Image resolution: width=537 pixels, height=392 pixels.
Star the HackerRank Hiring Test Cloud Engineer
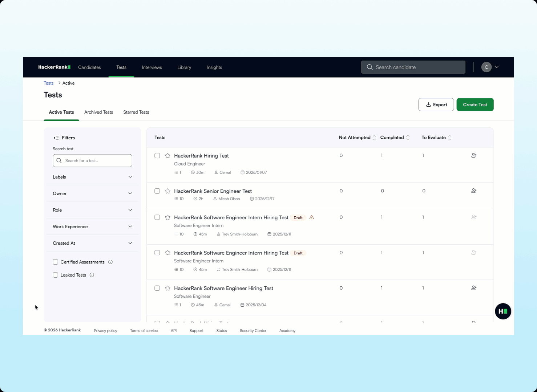pyautogui.click(x=167, y=156)
